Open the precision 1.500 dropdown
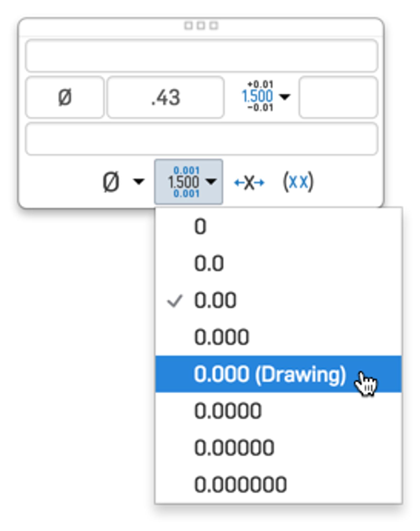Image resolution: width=420 pixels, height=531 pixels. tap(188, 182)
